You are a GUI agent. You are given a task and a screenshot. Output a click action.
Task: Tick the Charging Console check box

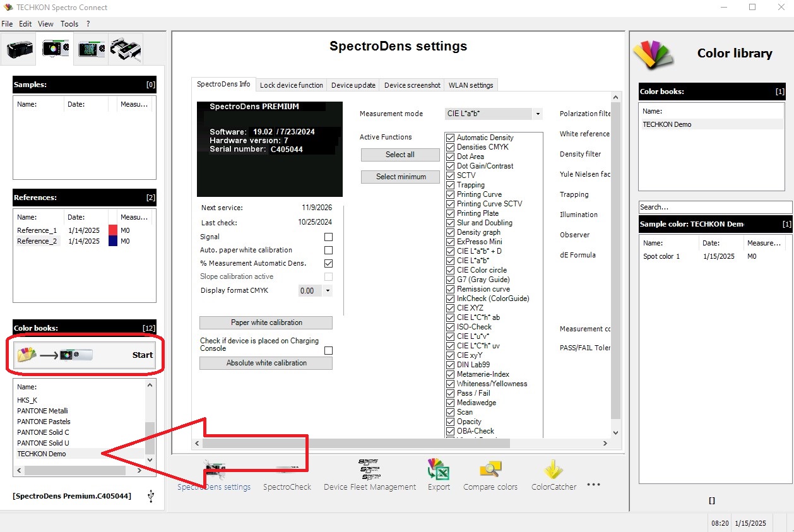[x=328, y=350]
